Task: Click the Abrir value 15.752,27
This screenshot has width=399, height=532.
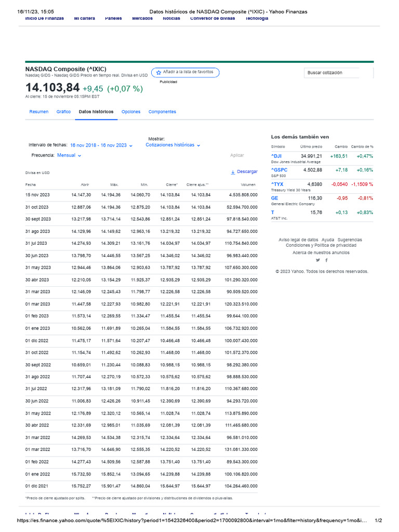Action: pos(81,486)
